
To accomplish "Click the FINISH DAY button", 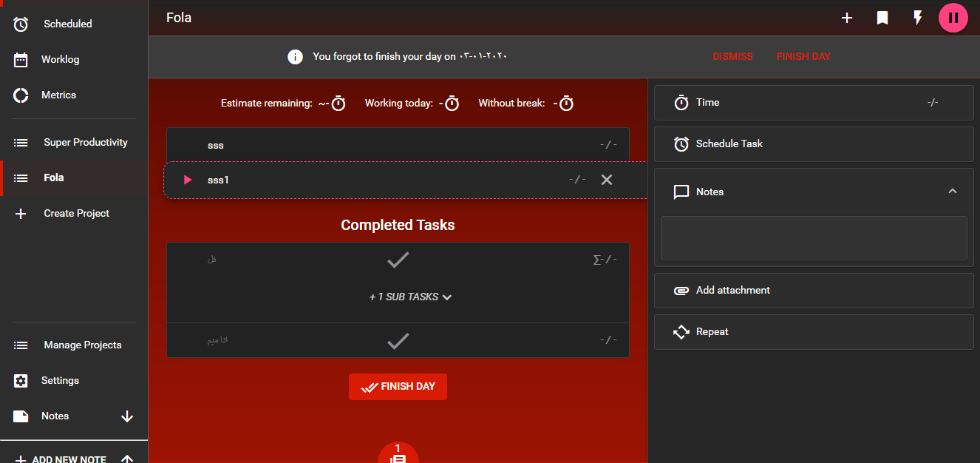I will click(398, 386).
